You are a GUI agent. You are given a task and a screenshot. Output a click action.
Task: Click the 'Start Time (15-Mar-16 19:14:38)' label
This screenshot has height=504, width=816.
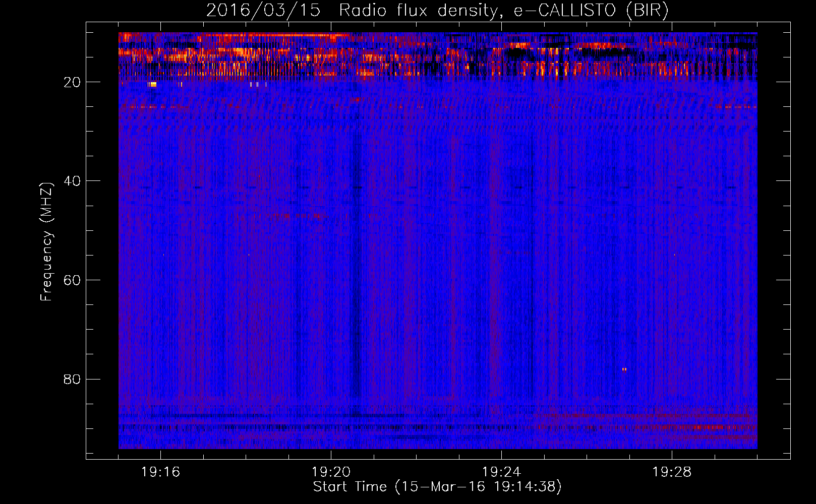coord(437,487)
